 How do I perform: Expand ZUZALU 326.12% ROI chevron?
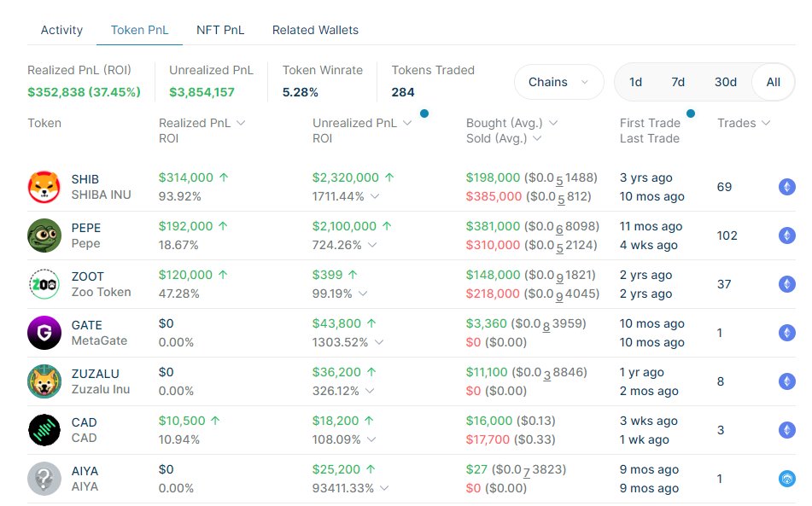(370, 391)
